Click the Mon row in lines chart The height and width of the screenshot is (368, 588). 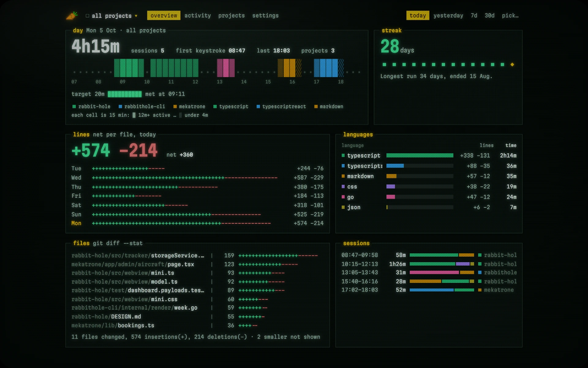pos(198,223)
